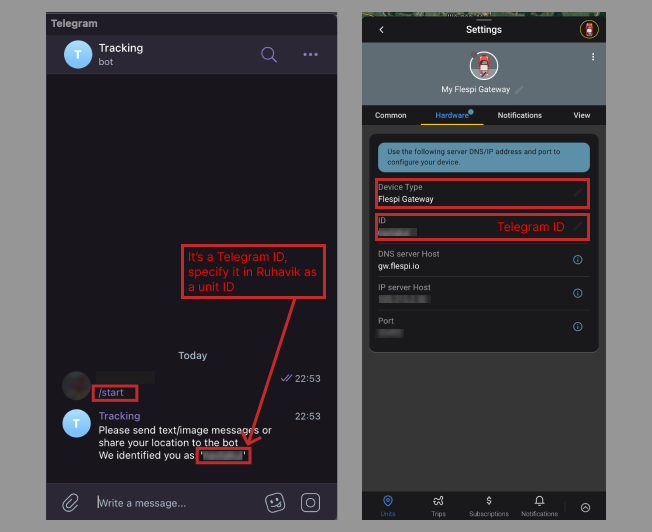Open Trips in the bottom navigation

click(x=438, y=506)
